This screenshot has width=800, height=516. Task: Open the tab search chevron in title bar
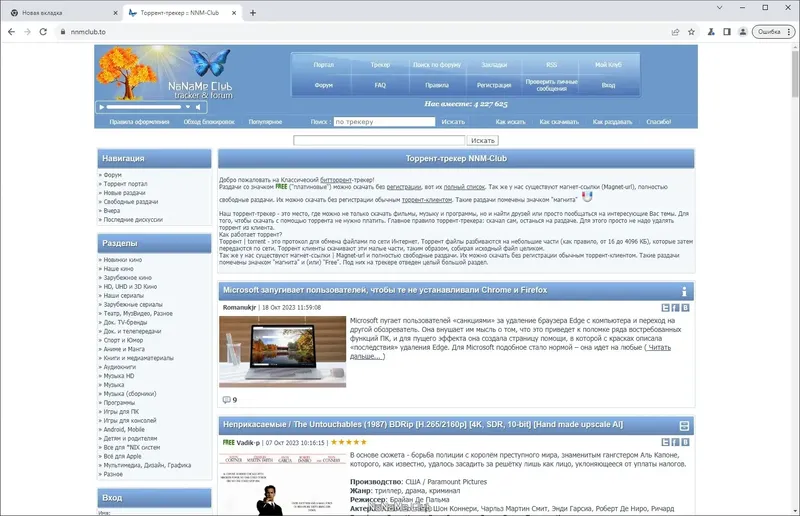click(719, 8)
